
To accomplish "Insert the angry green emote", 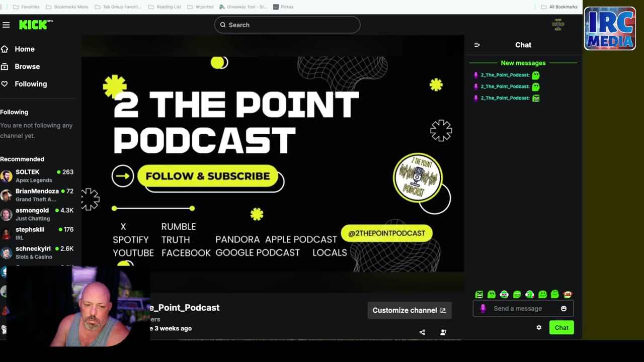I will [x=479, y=295].
